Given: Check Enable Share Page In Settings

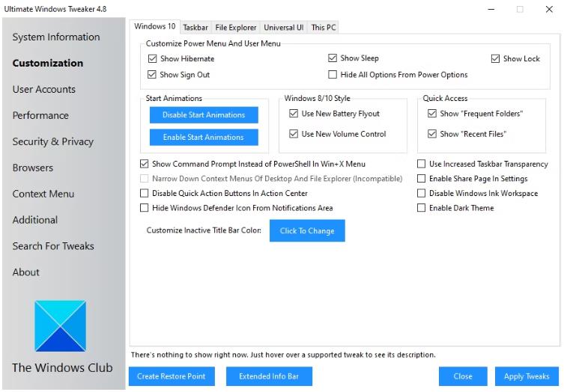Looking at the screenshot, I should click(421, 179).
